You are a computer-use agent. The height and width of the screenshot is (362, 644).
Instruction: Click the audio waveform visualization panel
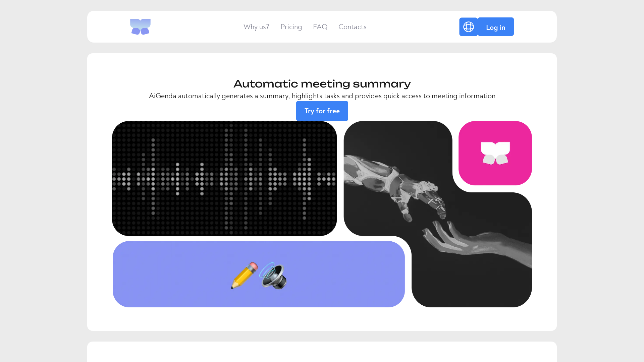224,178
